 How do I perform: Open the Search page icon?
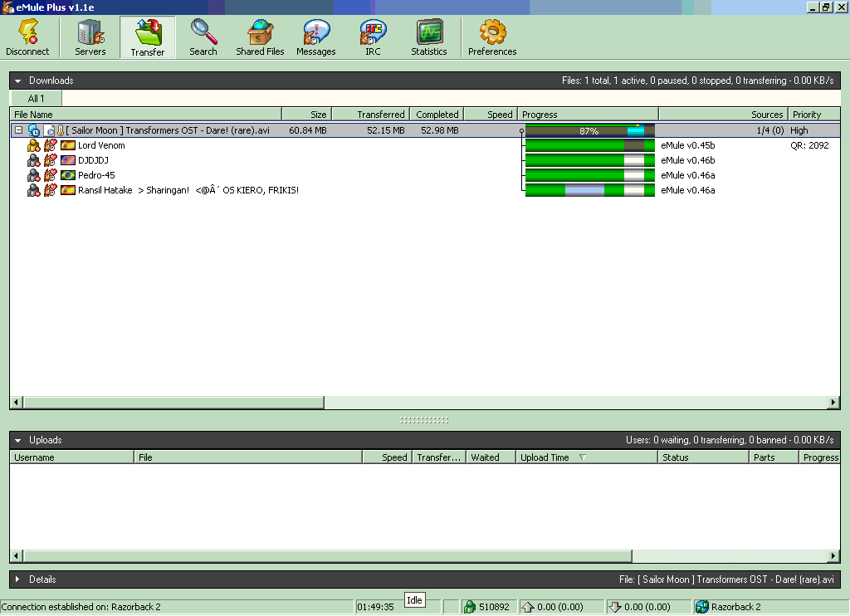tap(203, 37)
